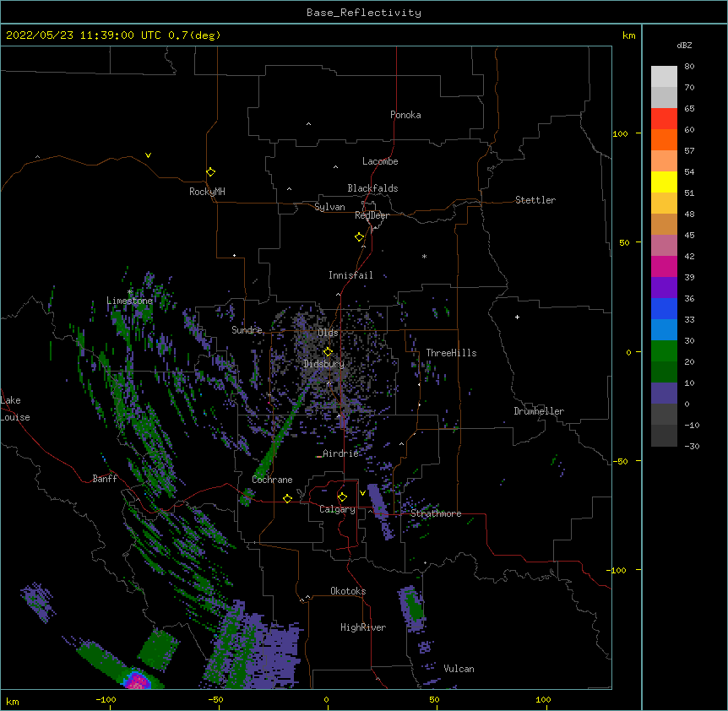Image resolution: width=728 pixels, height=711 pixels.
Task: Click the Lacombe city label
Action: pyautogui.click(x=380, y=161)
